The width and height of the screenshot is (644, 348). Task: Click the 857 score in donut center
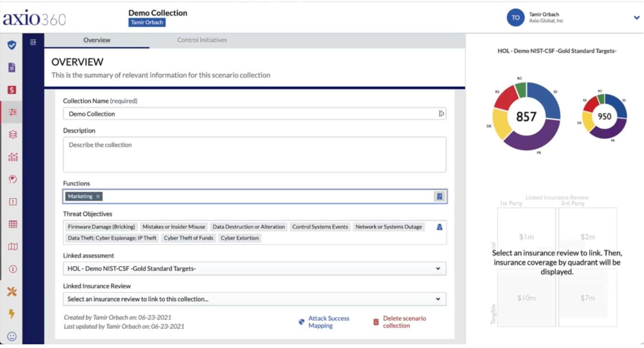coord(526,117)
